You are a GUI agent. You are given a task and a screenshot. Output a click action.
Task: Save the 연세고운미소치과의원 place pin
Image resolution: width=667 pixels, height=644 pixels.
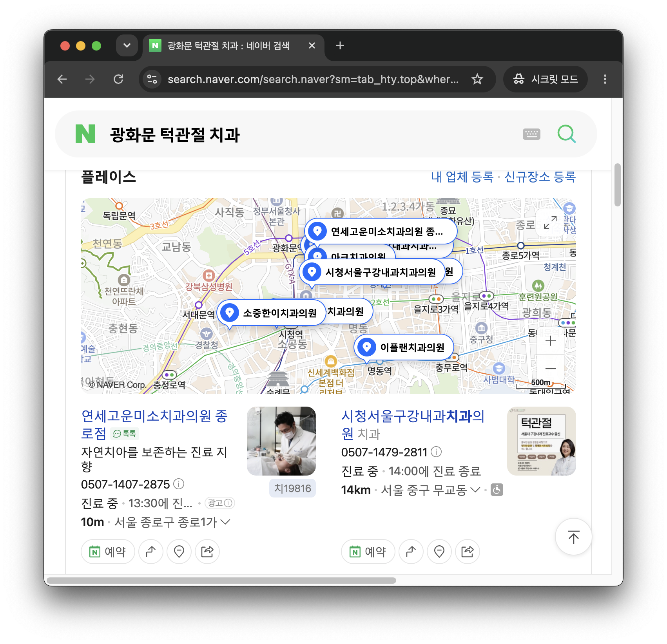179,552
